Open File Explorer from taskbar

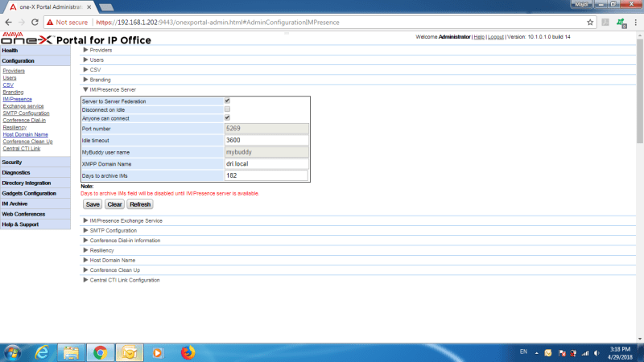coord(71,352)
